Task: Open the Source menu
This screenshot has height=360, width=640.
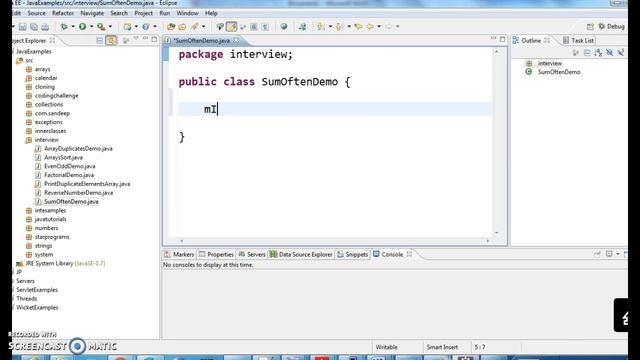Action: [x=36, y=13]
